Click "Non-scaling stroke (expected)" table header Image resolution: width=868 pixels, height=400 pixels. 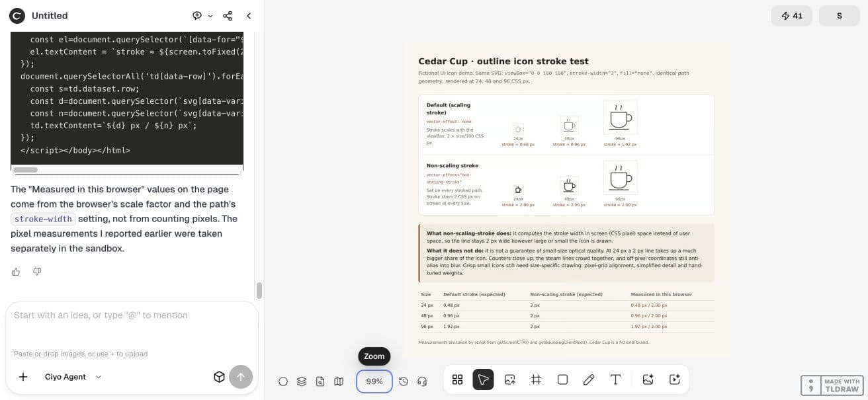coord(566,294)
